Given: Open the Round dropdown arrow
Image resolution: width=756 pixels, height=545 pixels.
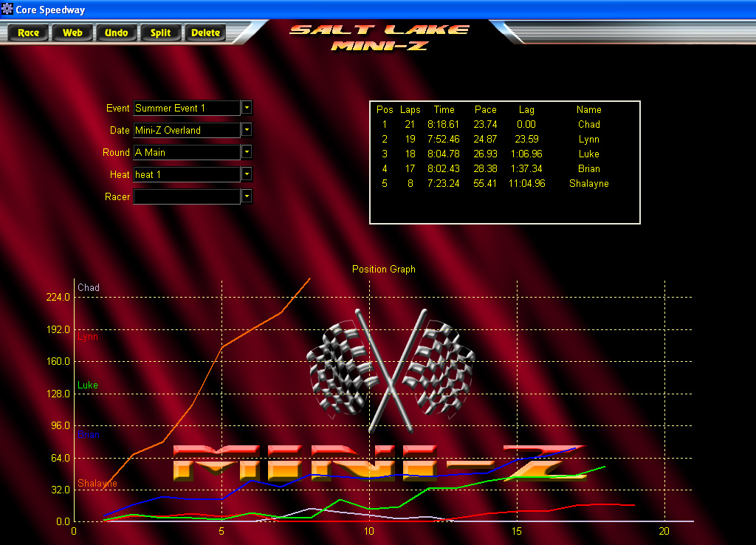Looking at the screenshot, I should coord(247,152).
